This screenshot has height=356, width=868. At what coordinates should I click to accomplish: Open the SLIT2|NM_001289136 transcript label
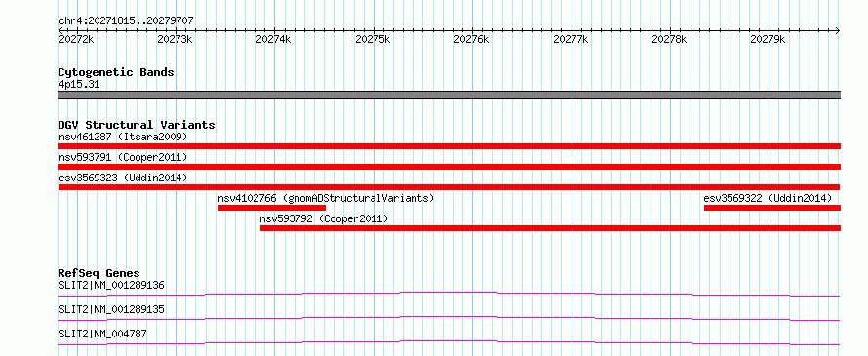(x=111, y=286)
